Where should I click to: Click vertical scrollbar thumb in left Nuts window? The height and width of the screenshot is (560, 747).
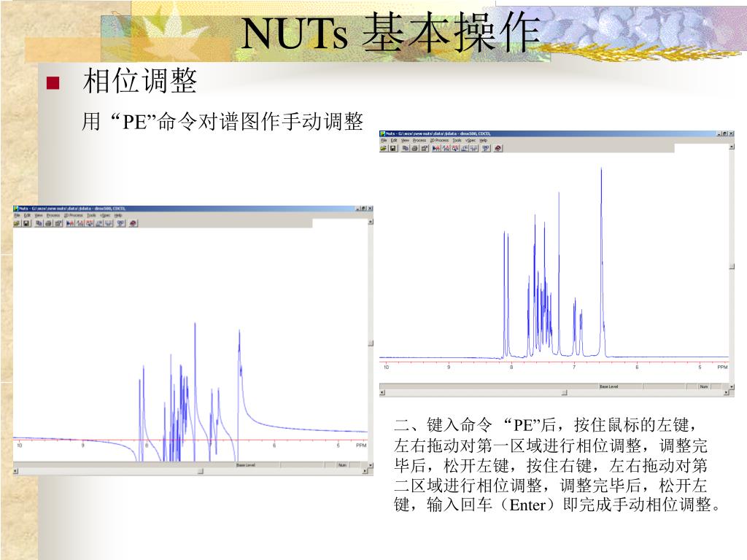(371, 343)
